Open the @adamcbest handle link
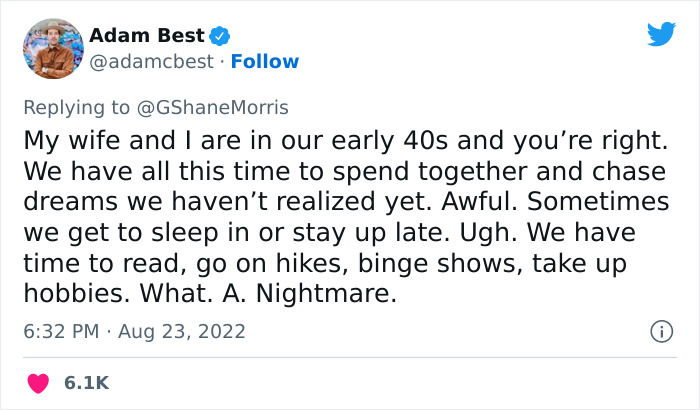700x410 pixels. [151, 62]
